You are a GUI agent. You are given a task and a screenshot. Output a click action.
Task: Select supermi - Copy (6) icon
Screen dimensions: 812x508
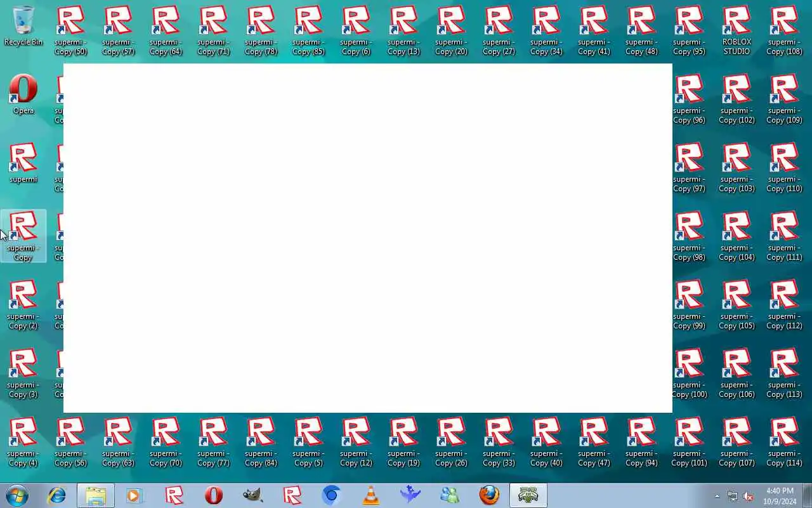(356, 30)
